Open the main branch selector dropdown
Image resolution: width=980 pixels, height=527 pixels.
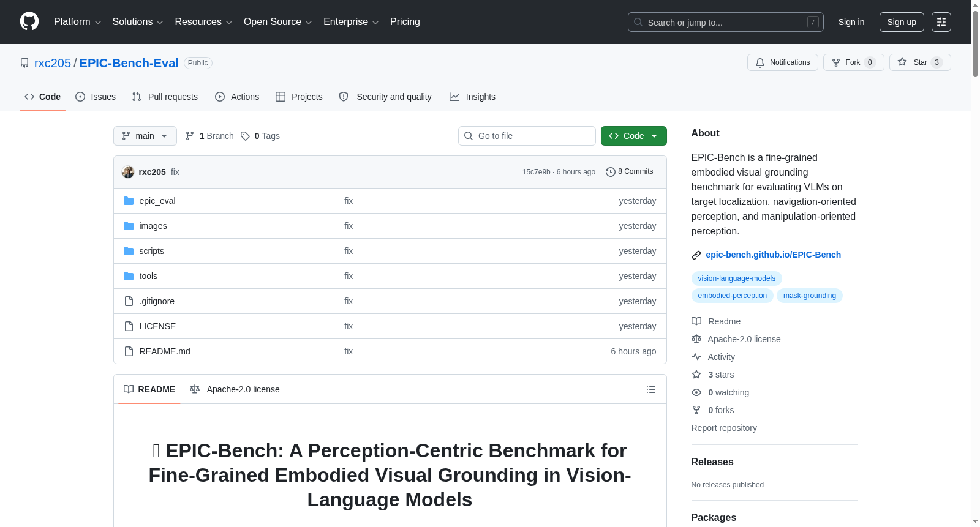coord(145,136)
